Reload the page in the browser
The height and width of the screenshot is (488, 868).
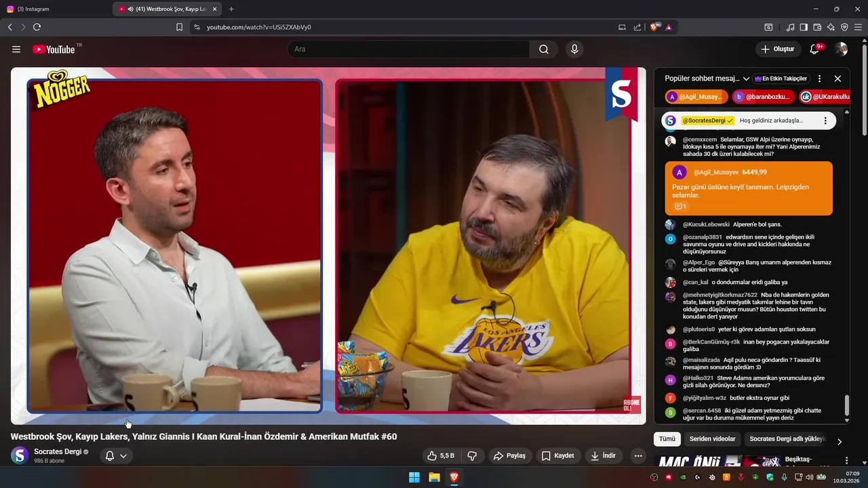click(x=37, y=27)
